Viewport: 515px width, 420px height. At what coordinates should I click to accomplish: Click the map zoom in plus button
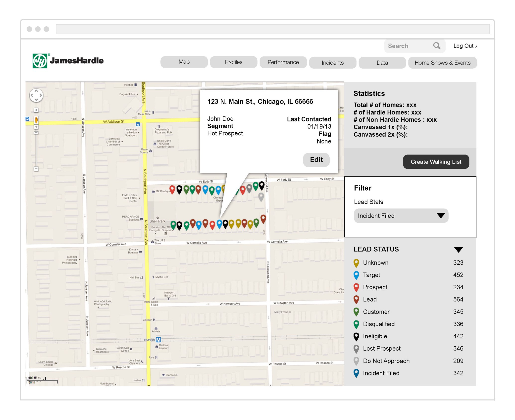[x=36, y=127]
